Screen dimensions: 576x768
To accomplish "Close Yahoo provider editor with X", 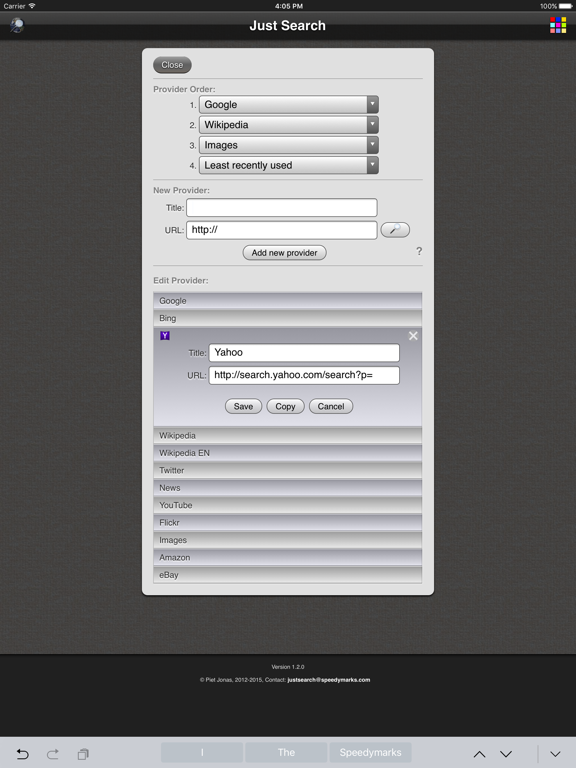I will coord(413,336).
